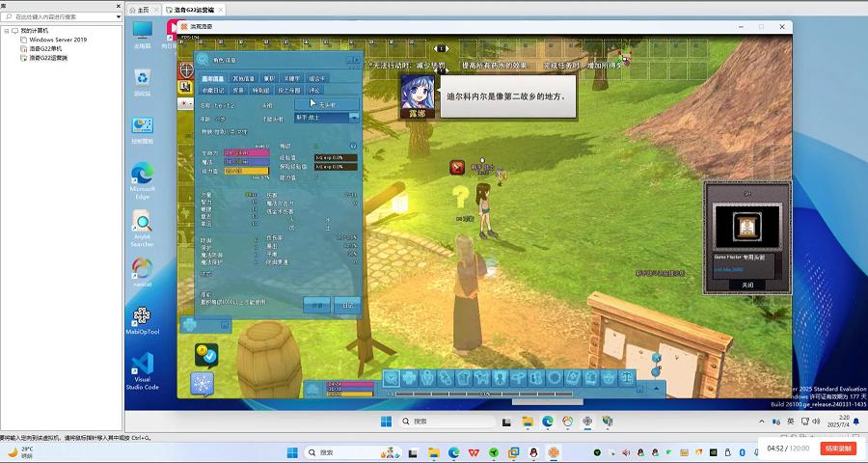Click the yellow square icon below crosshair icon

pyautogui.click(x=185, y=87)
